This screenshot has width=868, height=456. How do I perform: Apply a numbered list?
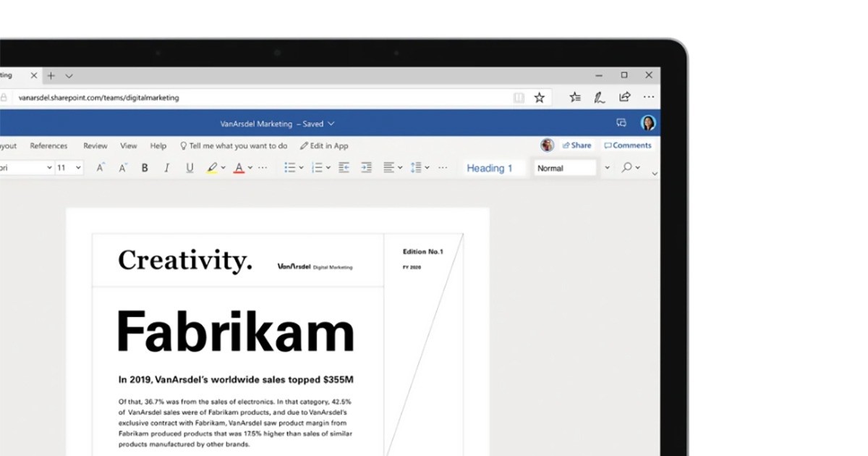(x=318, y=167)
